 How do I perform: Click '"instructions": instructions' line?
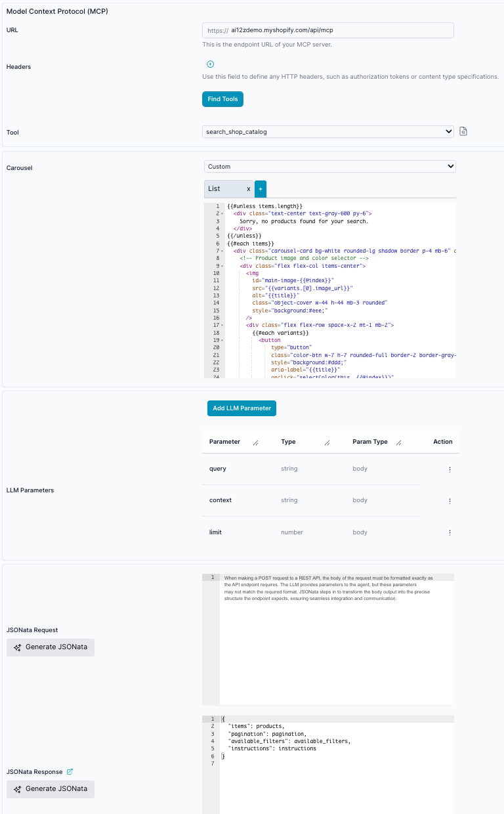pyautogui.click(x=272, y=748)
